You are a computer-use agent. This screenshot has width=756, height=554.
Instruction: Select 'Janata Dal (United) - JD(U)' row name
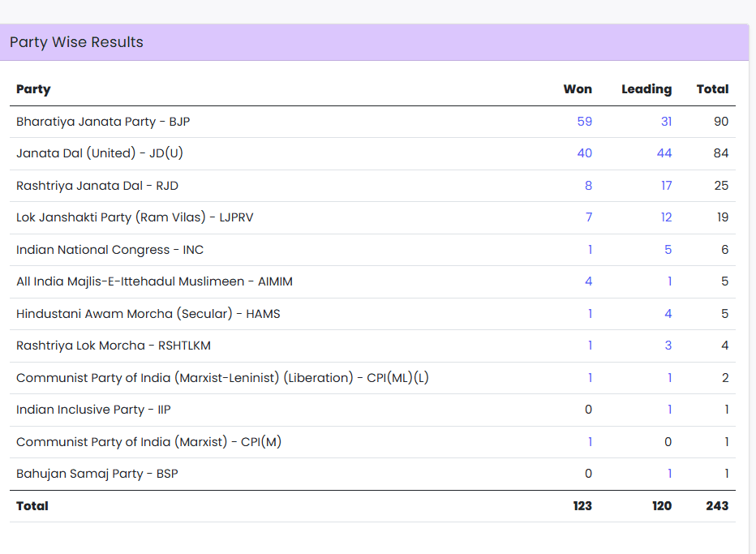100,153
